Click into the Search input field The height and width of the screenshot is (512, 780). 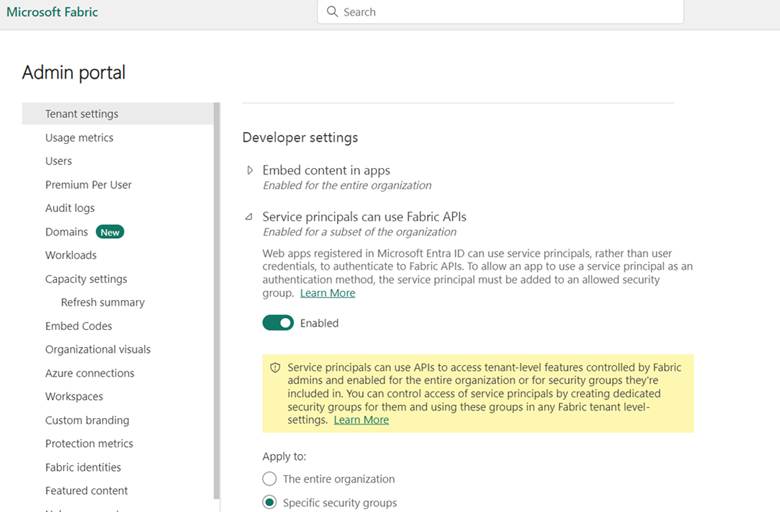click(x=500, y=11)
